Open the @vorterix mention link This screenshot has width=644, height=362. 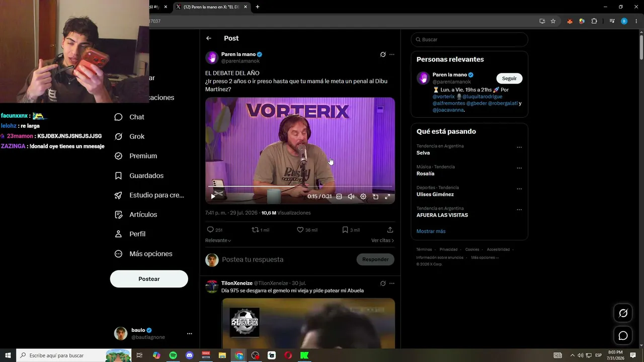click(443, 97)
